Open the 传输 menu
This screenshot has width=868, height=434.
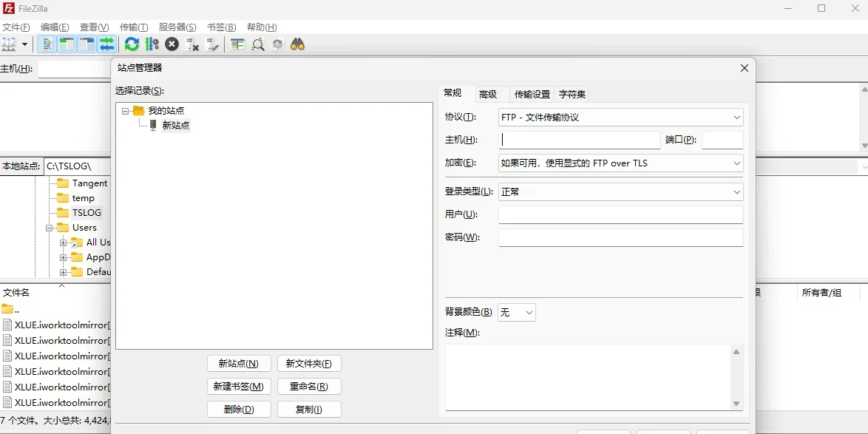coord(134,27)
